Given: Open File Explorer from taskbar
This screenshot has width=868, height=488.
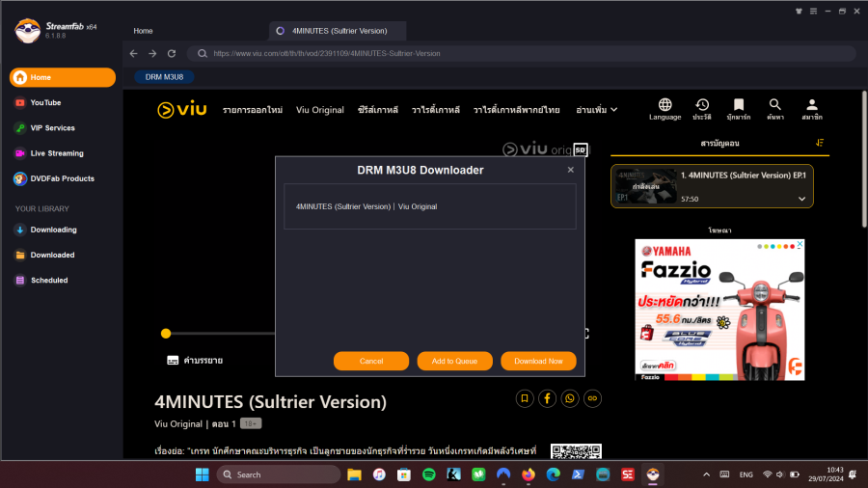Looking at the screenshot, I should [x=354, y=474].
